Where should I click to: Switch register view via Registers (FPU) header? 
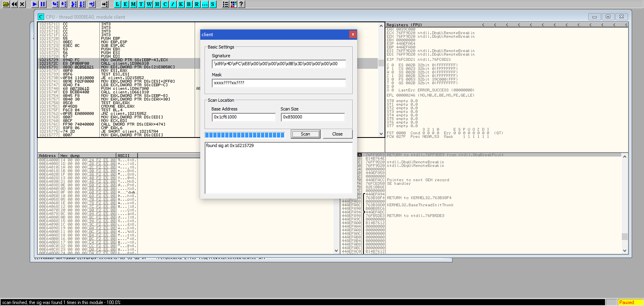[x=404, y=25]
